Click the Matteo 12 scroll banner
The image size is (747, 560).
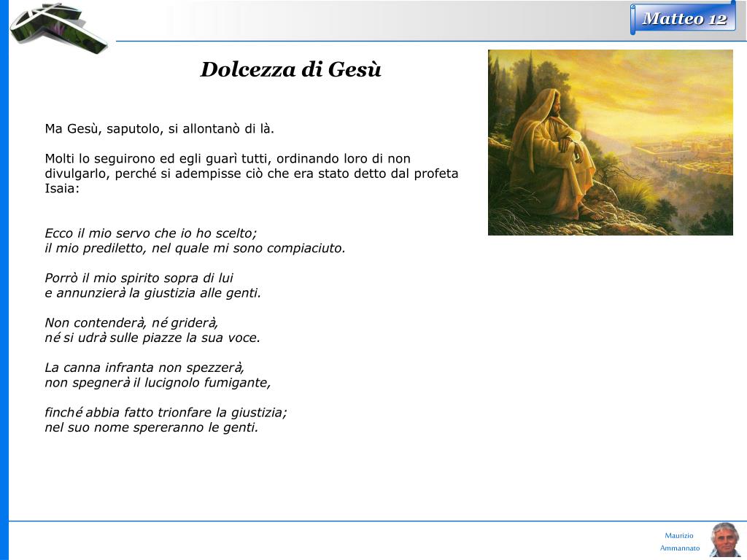coord(684,18)
